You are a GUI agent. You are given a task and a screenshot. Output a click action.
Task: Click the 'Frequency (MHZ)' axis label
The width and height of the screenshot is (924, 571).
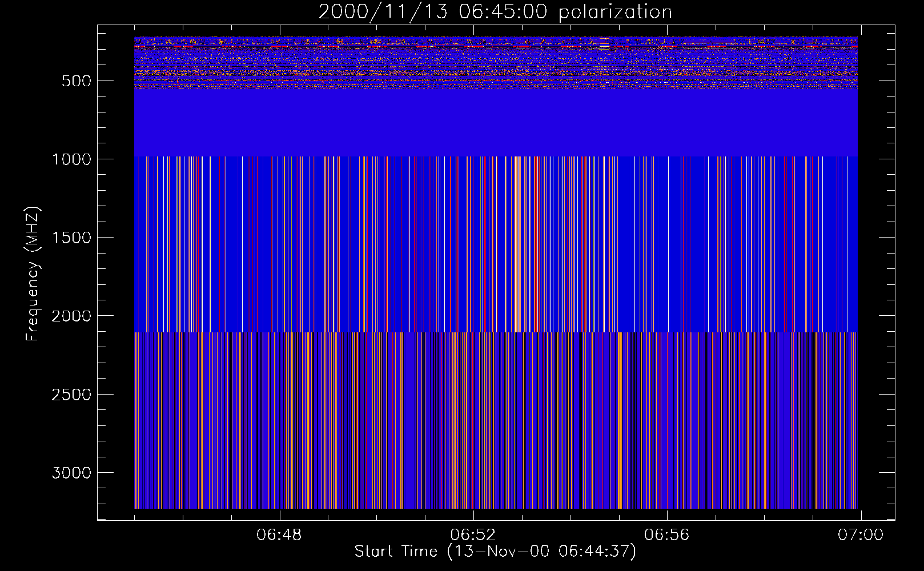pyautogui.click(x=33, y=274)
